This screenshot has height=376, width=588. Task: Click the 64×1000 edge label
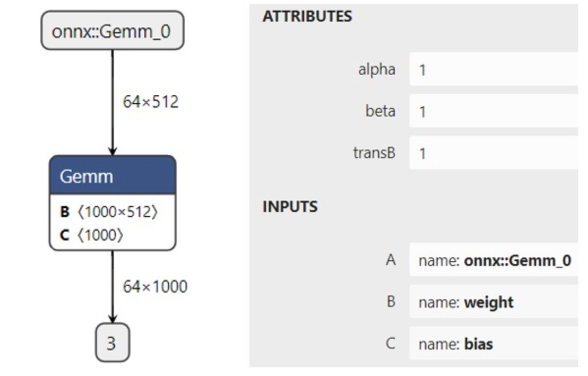(155, 287)
